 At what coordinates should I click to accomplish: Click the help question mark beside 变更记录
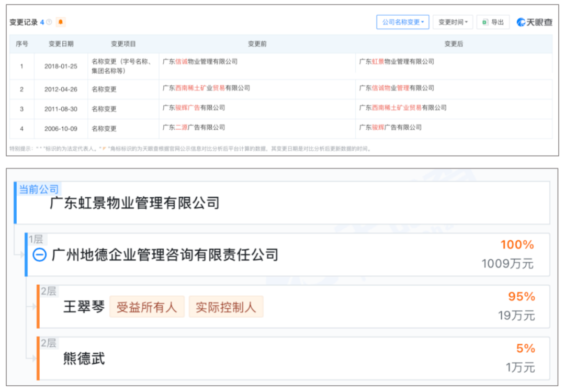pyautogui.click(x=49, y=22)
